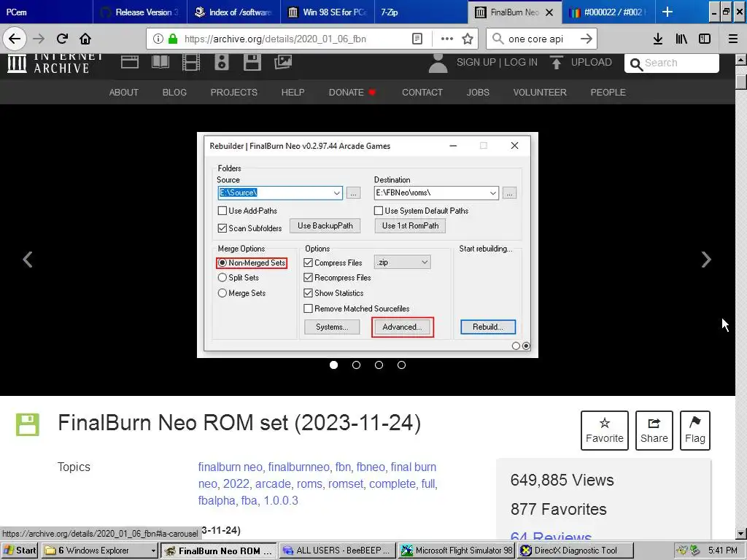Toggle reader view icon in the address bar
Screen dimensions: 747x560
coord(417,39)
